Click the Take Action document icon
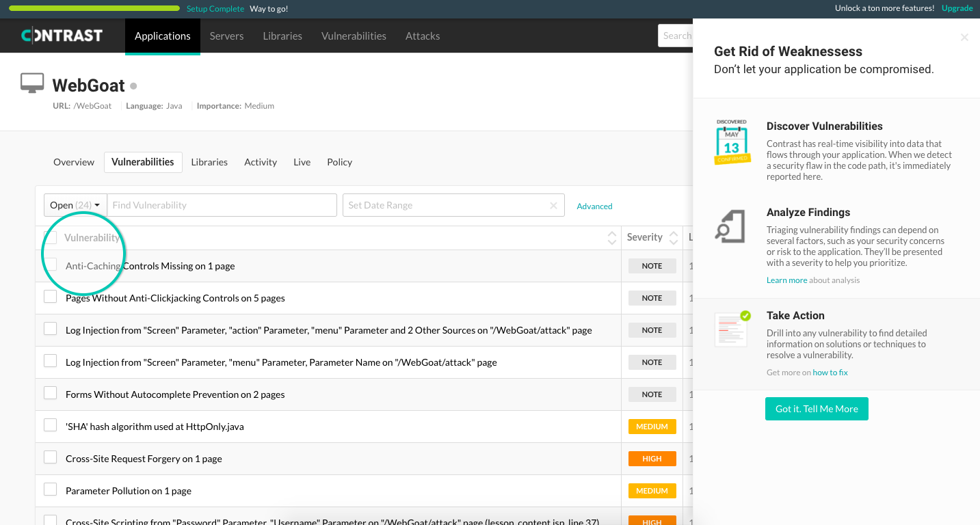Image resolution: width=980 pixels, height=525 pixels. [x=732, y=329]
